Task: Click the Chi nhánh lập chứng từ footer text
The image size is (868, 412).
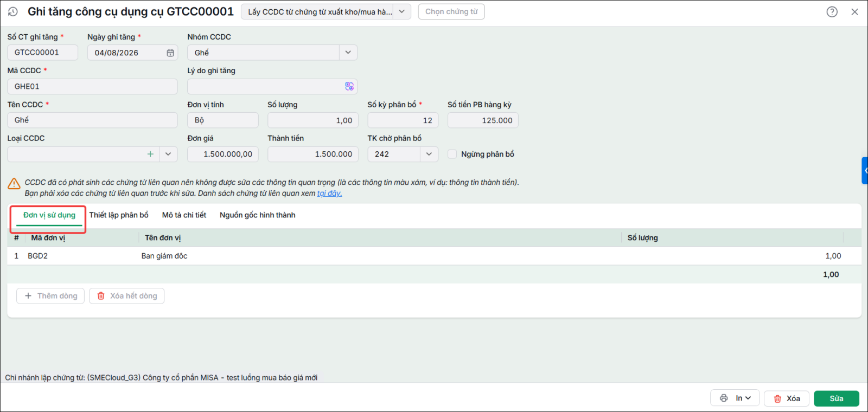Action: pyautogui.click(x=161, y=377)
